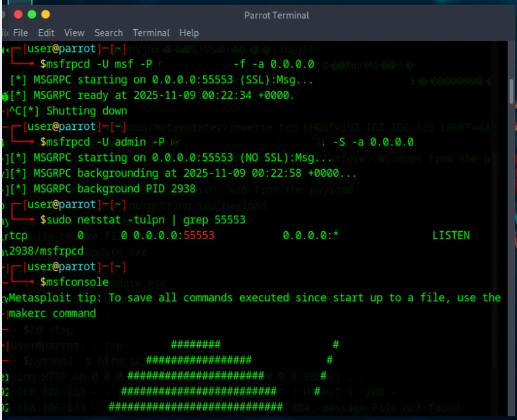Screen dimensions: 517x420
Task: Open the Terminal menu
Action: (151, 33)
